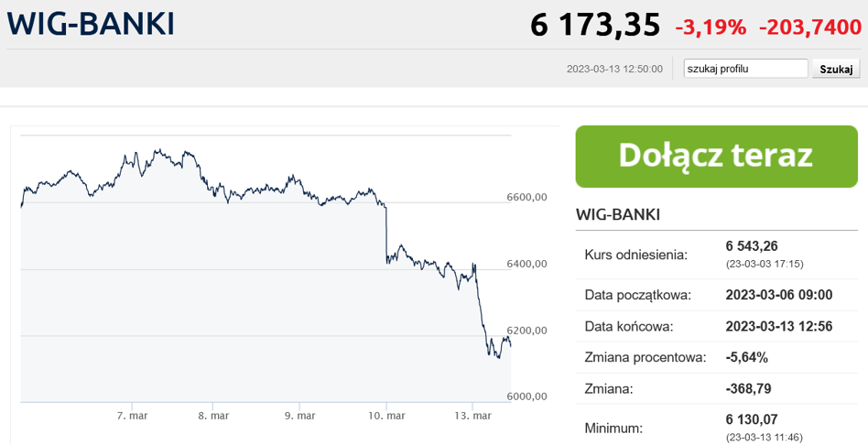The image size is (868, 445).
Task: Click the "szukaj profilu" search field
Action: 745,69
